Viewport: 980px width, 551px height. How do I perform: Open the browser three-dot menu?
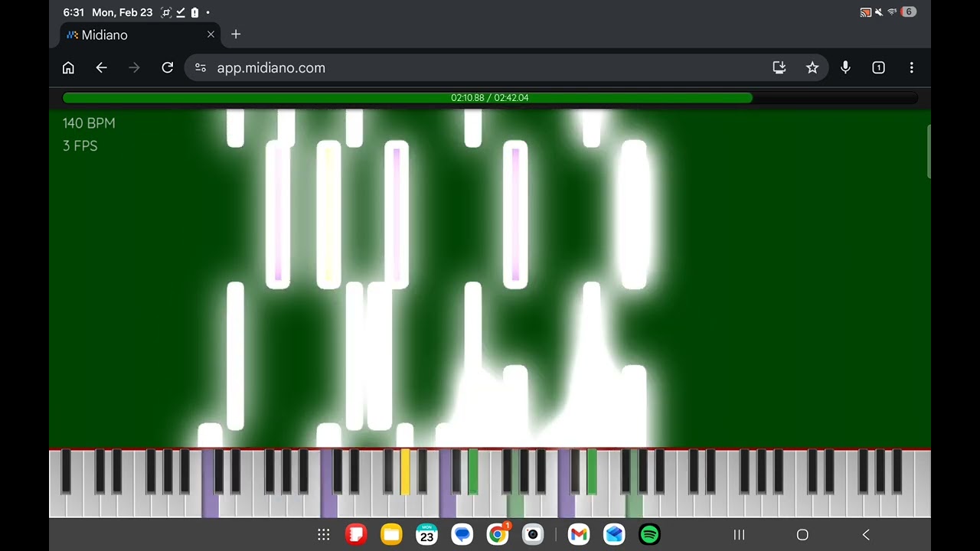911,68
